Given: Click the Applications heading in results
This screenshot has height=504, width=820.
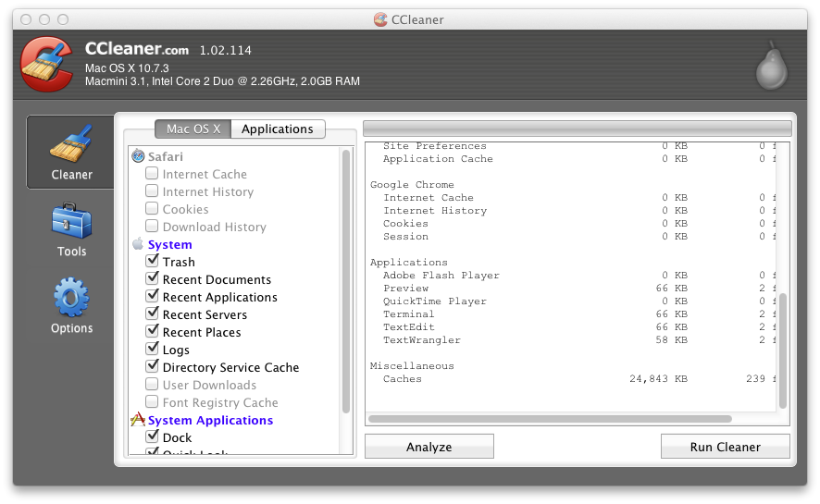Looking at the screenshot, I should point(409,263).
